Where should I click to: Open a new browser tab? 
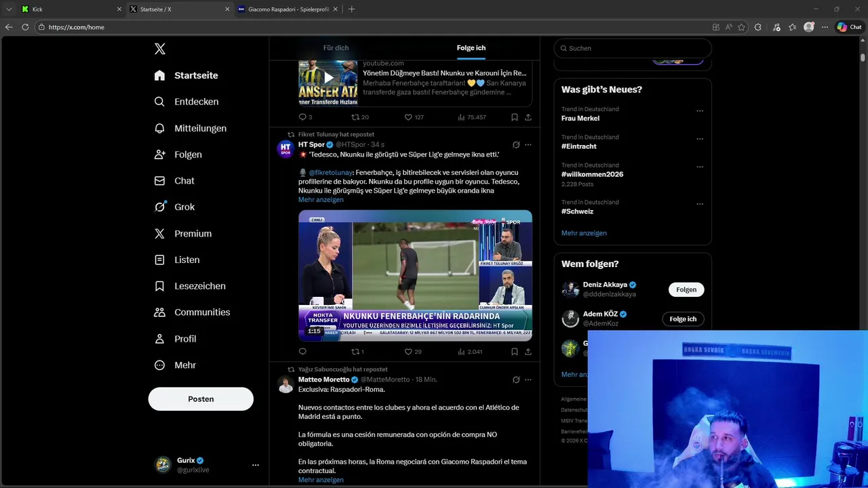pos(351,9)
